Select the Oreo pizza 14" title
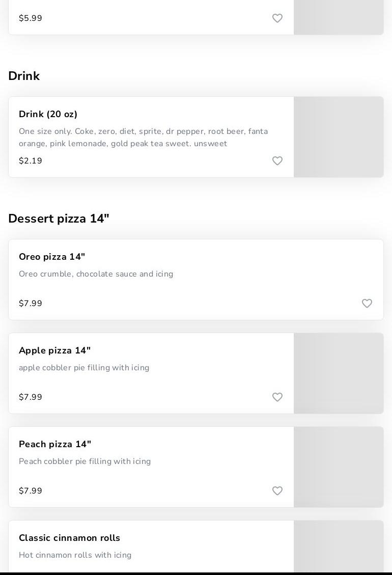This screenshot has width=392, height=575. (52, 257)
